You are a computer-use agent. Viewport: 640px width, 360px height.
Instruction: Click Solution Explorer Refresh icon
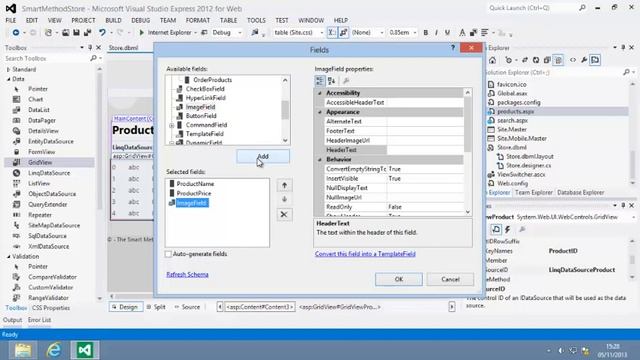tap(536, 60)
